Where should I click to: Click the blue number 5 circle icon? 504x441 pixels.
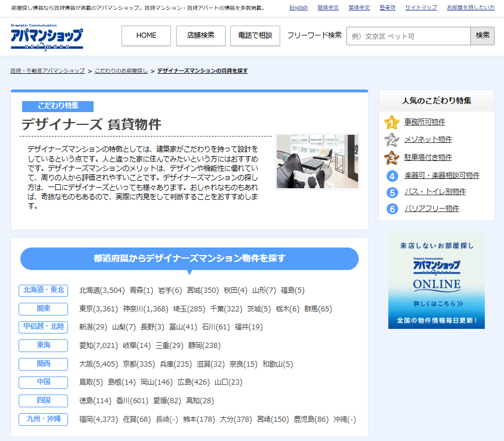392,192
